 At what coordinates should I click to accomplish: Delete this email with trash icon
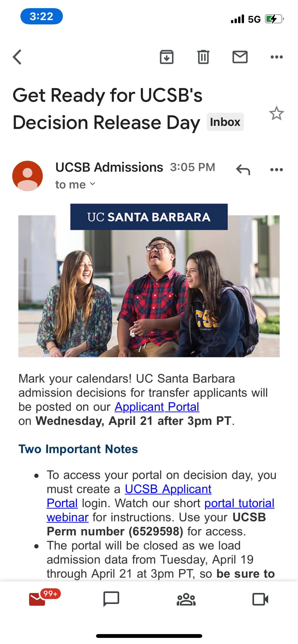[203, 57]
